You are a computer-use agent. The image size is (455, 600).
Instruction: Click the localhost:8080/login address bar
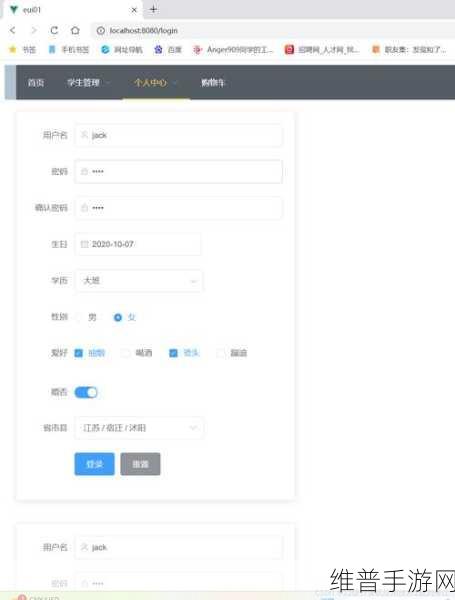pyautogui.click(x=272, y=31)
